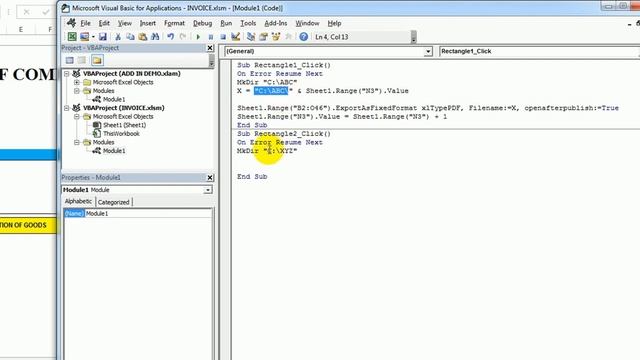Open the Insert menu
The height and width of the screenshot is (360, 640).
(x=147, y=23)
